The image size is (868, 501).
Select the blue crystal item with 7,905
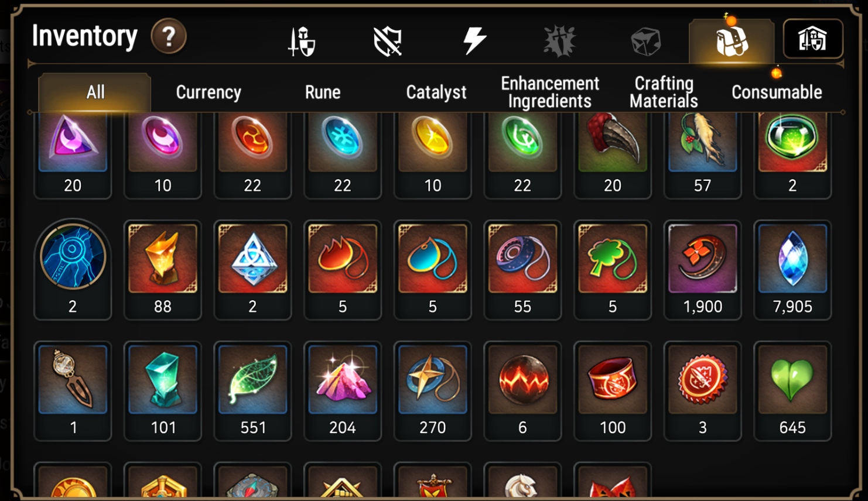click(792, 270)
